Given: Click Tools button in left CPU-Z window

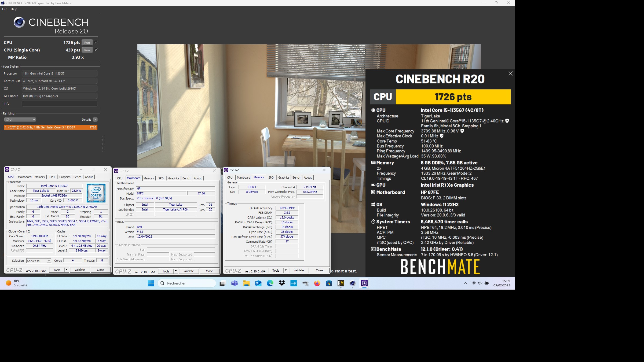Looking at the screenshot, I should [x=57, y=270].
